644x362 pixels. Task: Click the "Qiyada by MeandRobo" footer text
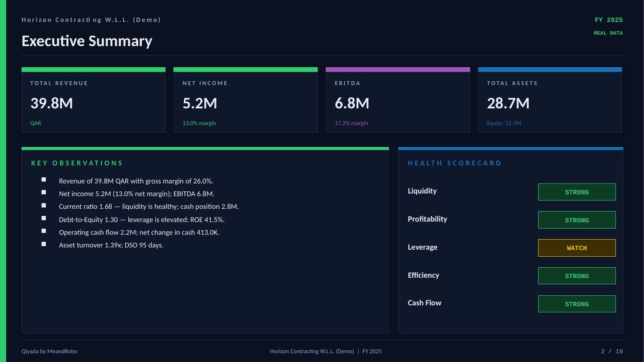coord(49,351)
